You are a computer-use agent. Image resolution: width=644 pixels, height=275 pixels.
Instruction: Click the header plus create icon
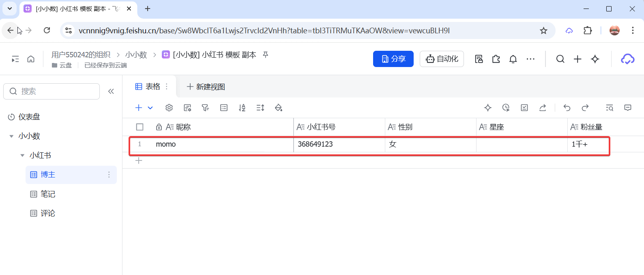point(577,59)
